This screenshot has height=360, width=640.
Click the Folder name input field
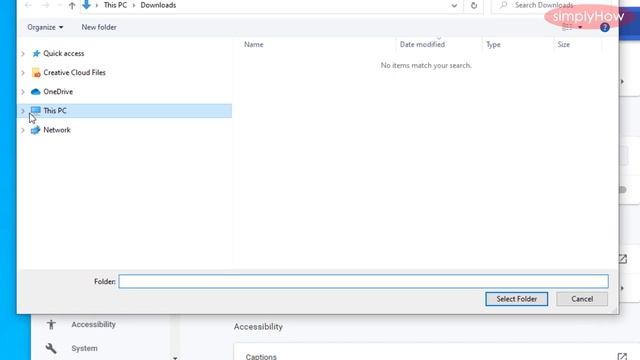[363, 281]
